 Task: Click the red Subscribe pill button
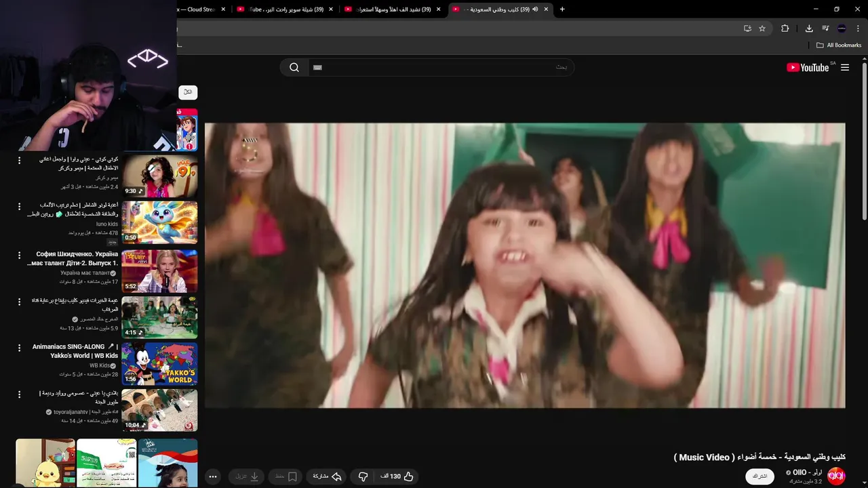[760, 476]
